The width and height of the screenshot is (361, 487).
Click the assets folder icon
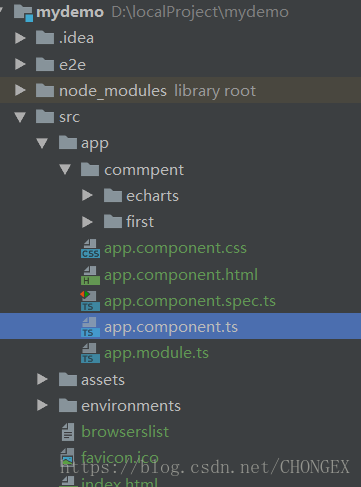tap(68, 379)
